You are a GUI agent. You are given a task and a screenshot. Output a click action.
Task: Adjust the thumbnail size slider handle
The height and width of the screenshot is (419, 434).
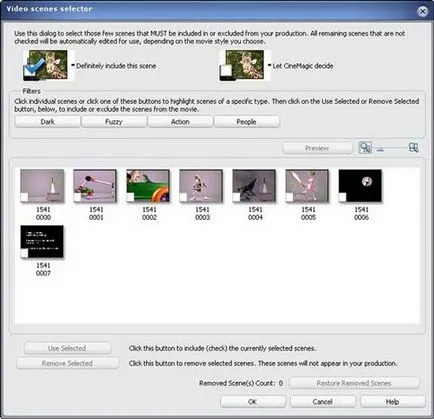coord(380,149)
